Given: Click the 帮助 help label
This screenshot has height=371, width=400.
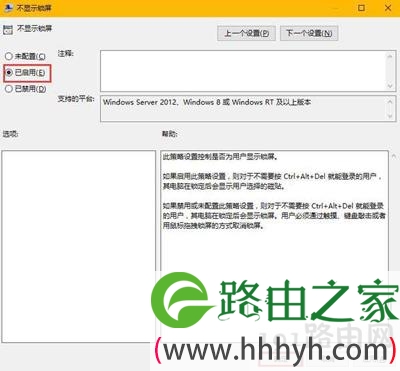Looking at the screenshot, I should 170,134.
